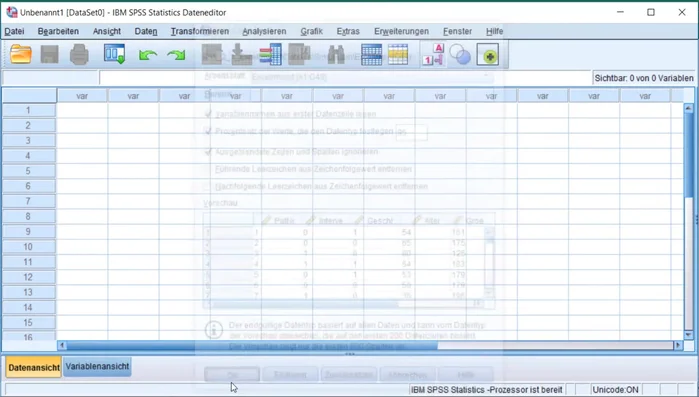
Task: Redo the action with green arrow
Action: pyautogui.click(x=177, y=55)
